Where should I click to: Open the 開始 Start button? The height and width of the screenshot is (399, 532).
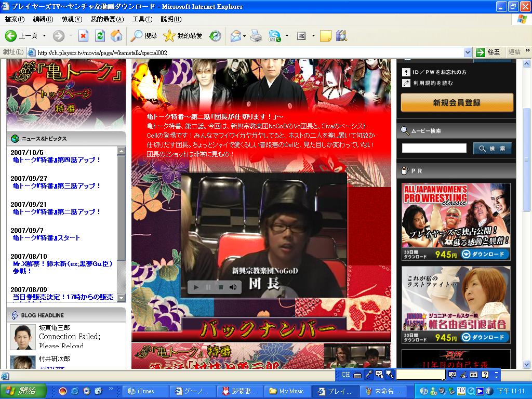[x=23, y=391]
